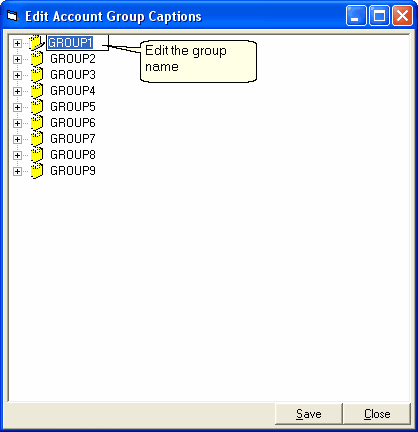Image resolution: width=418 pixels, height=432 pixels.
Task: Save the group caption changes
Action: coord(309,414)
